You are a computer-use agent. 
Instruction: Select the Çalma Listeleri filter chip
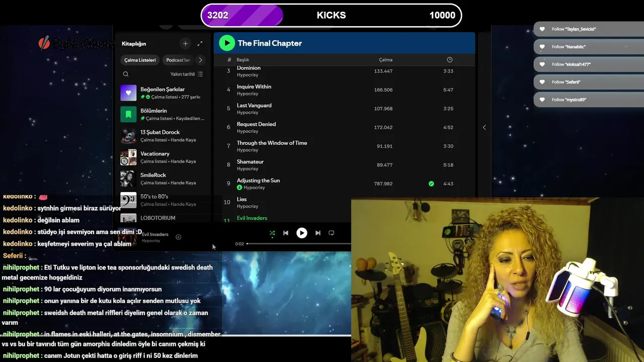click(140, 60)
